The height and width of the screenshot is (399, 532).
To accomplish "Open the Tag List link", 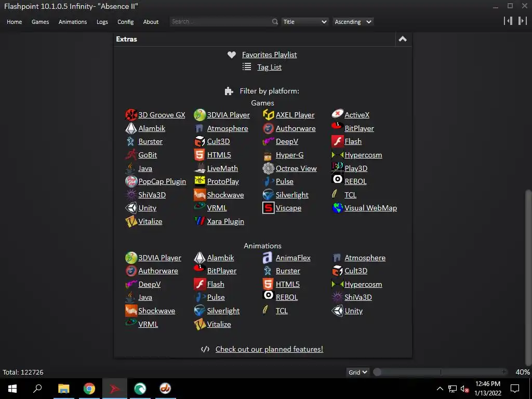I will [270, 67].
